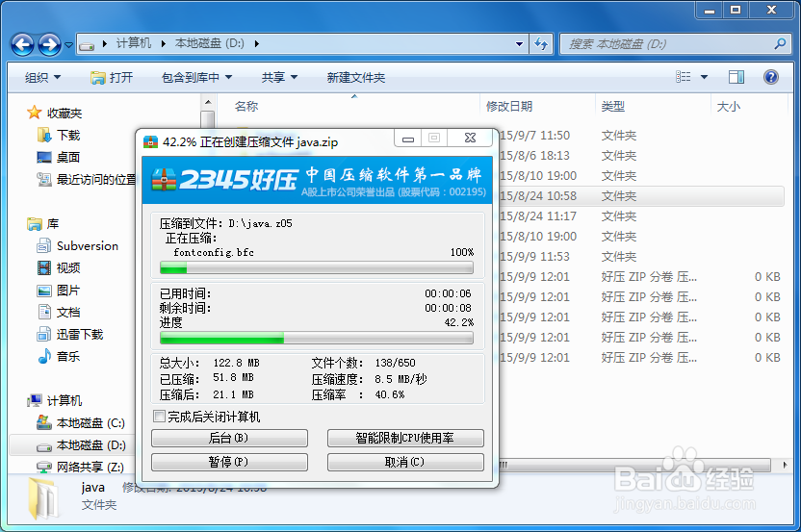Open 本地磁盘 (C:) in the navigation tree

coord(90,422)
